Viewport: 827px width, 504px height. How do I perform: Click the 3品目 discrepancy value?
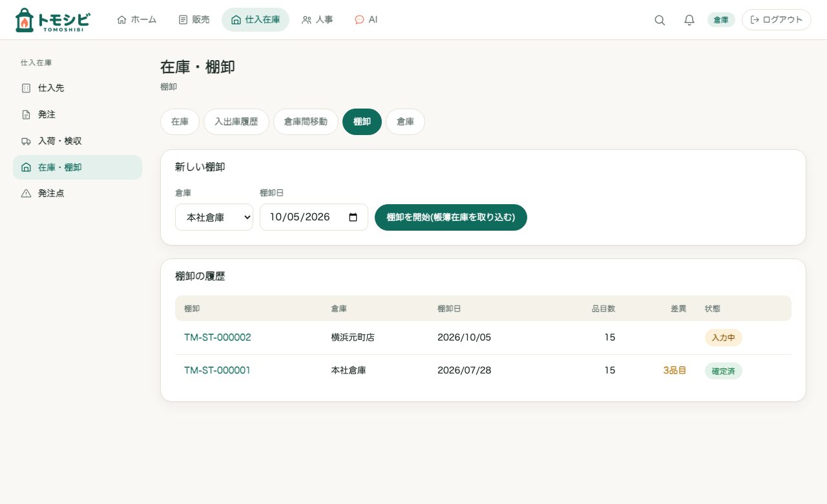[675, 370]
